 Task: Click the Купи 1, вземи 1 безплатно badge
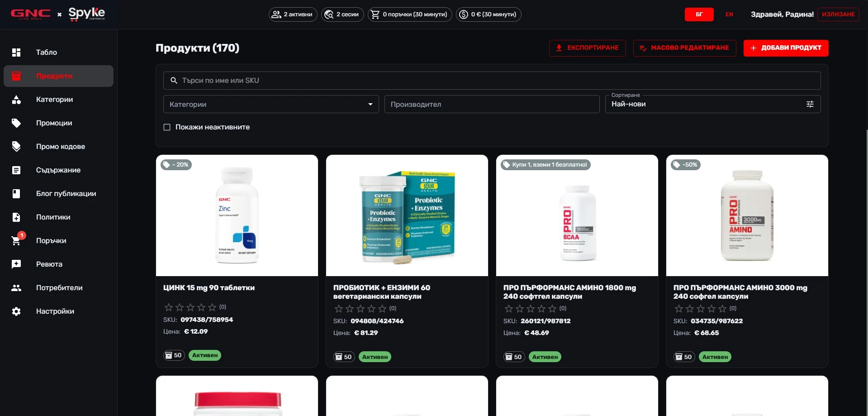tap(545, 165)
